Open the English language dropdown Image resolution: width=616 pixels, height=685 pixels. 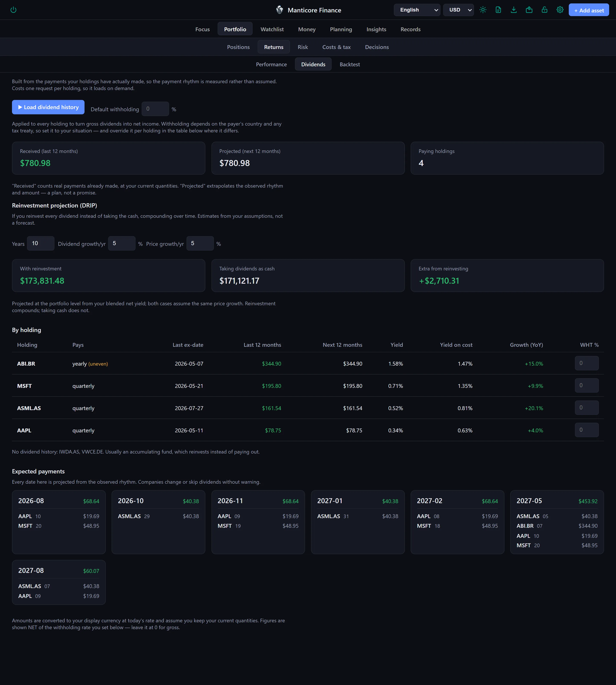point(417,10)
